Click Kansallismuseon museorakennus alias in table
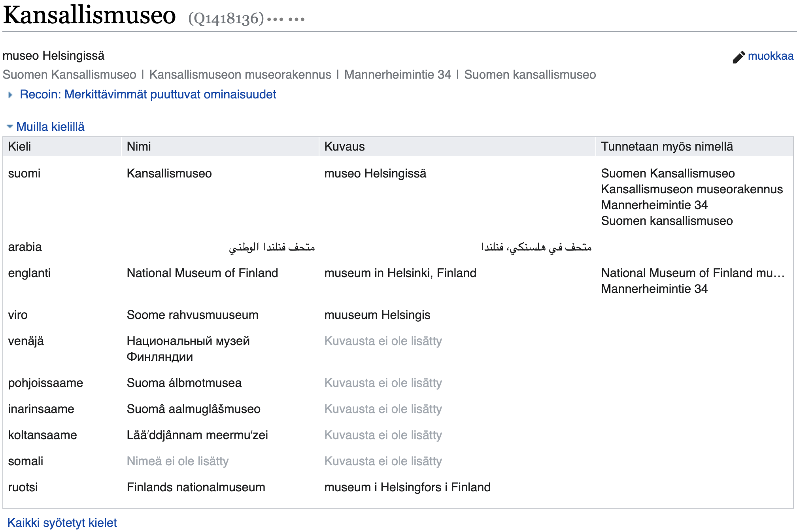Viewport: 797px width, 532px height. (x=692, y=189)
